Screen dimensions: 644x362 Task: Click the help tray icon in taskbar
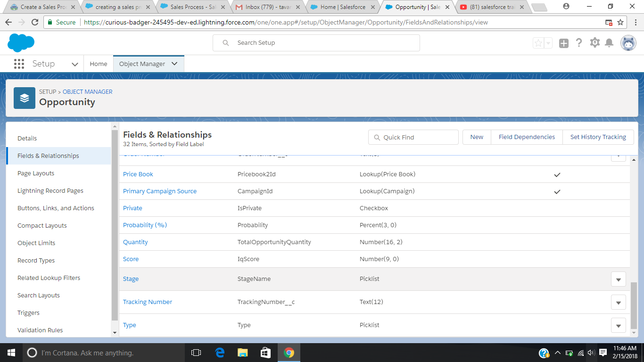(544, 353)
